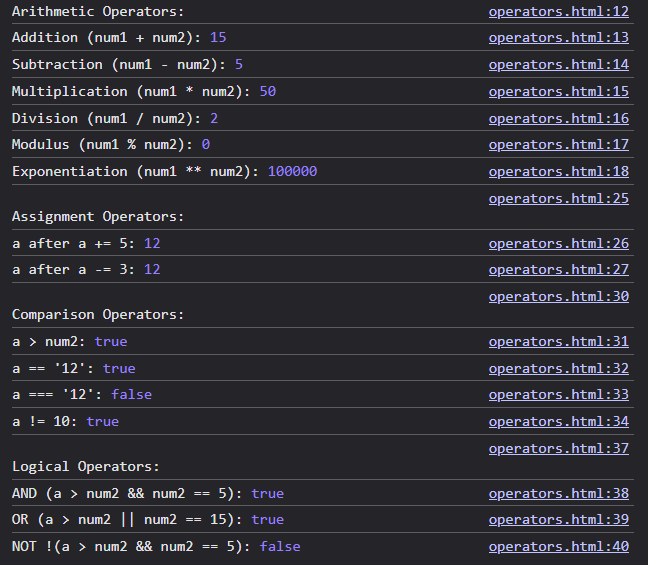Viewport: 648px width, 565px height.
Task: Click the 'a > num2:' log message
Action: click(x=69, y=341)
